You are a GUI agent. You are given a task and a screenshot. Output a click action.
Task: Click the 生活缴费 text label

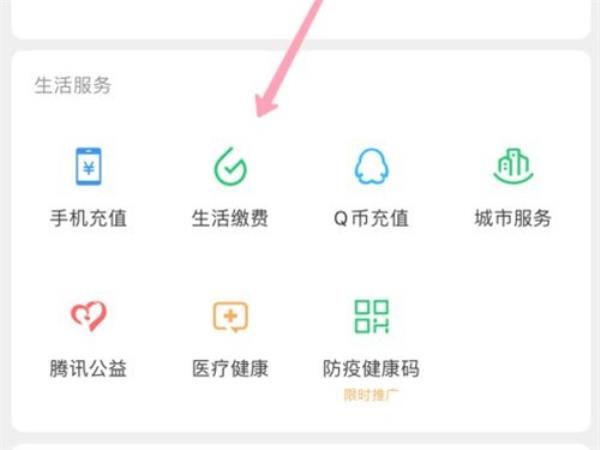[230, 218]
